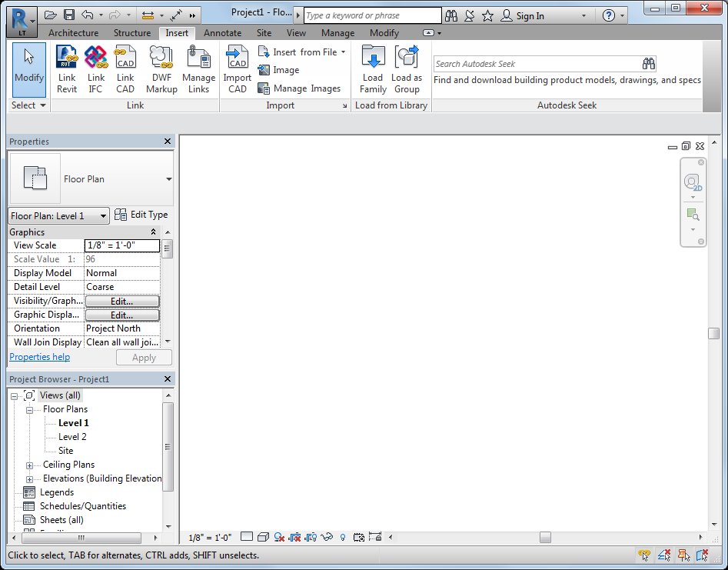The width and height of the screenshot is (728, 570).
Task: Switch to the Manage ribbon tab
Action: (x=337, y=33)
